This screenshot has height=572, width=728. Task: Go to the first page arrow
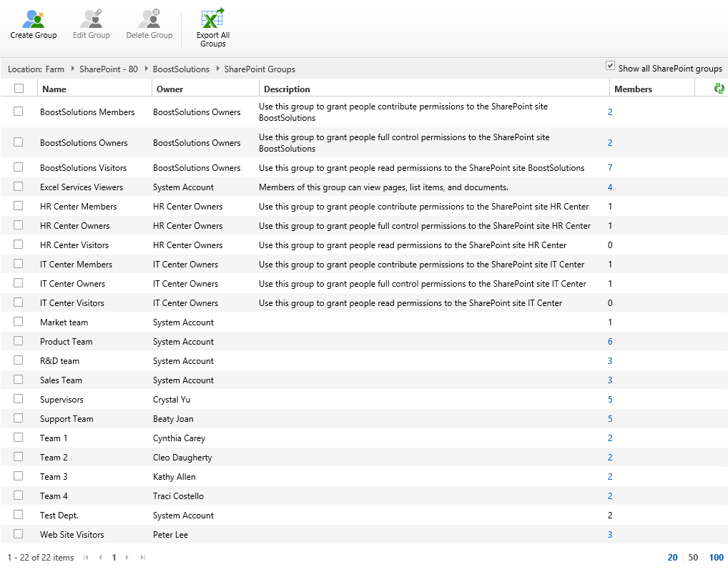[87, 558]
